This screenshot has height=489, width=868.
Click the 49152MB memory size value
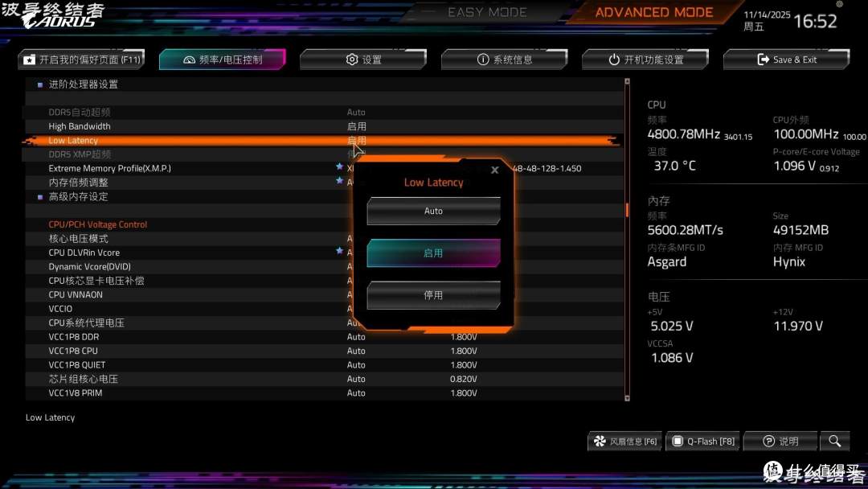coord(800,230)
